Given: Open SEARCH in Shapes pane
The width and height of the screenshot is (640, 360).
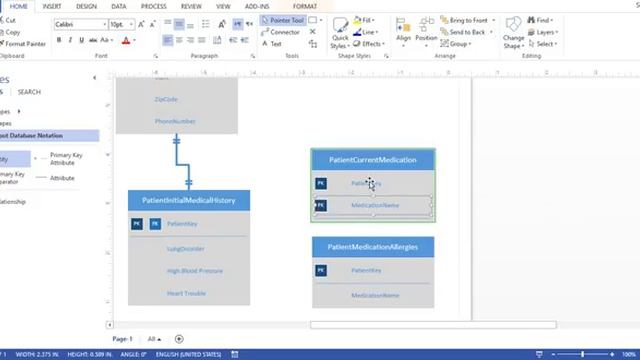Looking at the screenshot, I should click(x=29, y=92).
